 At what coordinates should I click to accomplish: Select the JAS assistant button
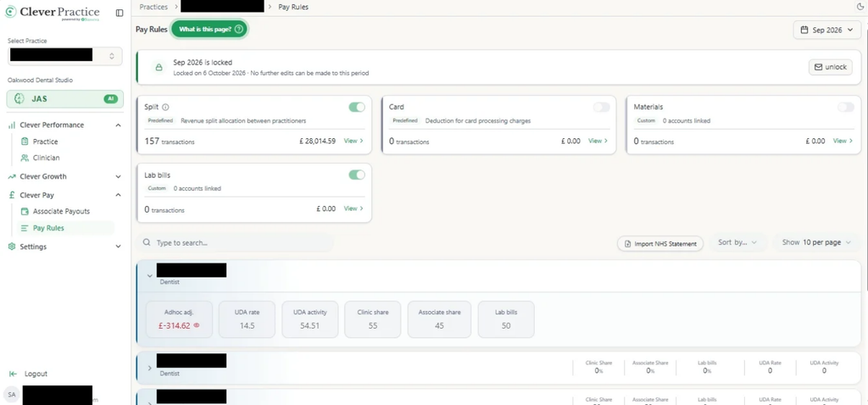coord(64,98)
